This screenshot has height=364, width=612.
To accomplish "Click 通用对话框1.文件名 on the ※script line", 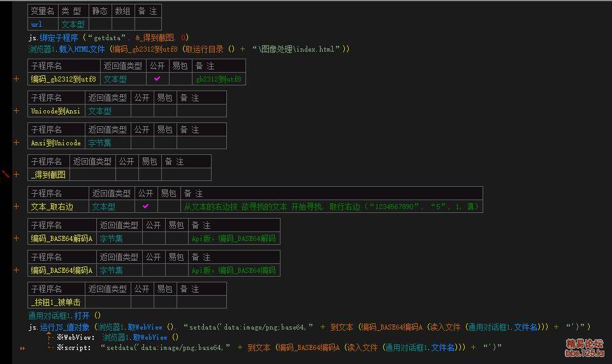I will click(419, 347).
